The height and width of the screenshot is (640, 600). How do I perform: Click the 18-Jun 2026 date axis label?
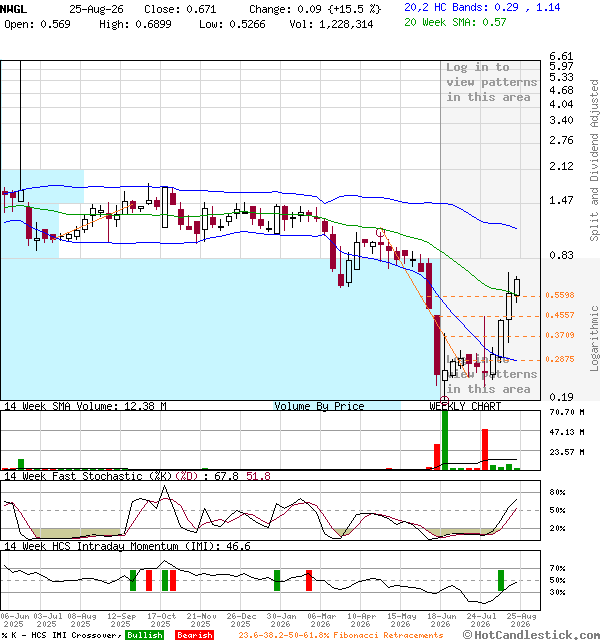(440, 620)
